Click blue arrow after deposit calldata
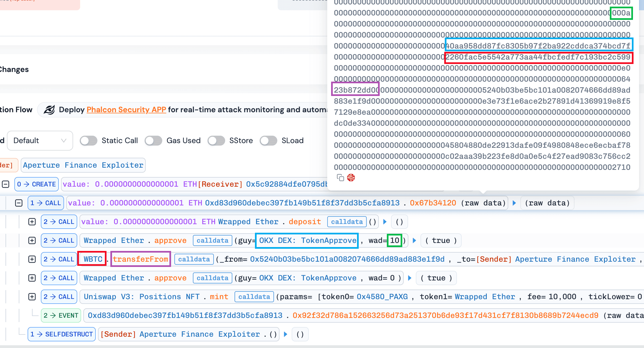Viewport: 644px width, 348px height. pyautogui.click(x=385, y=222)
